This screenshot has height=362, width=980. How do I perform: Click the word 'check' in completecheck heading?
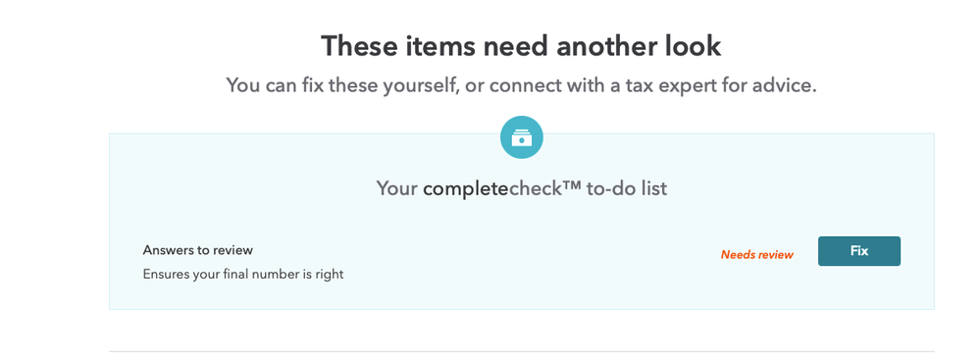click(535, 188)
